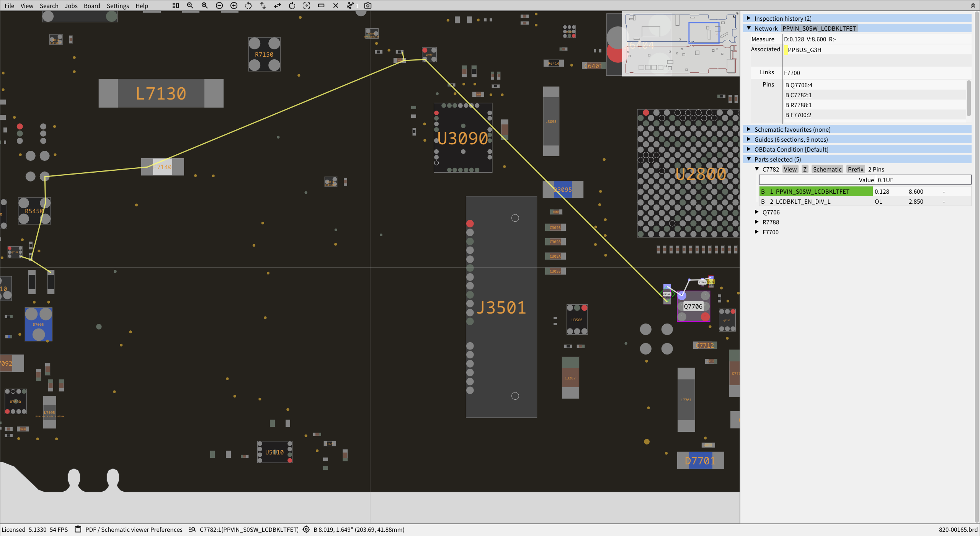Open the Schematic for C7782
Screen dimensions: 980x536
[827, 169]
